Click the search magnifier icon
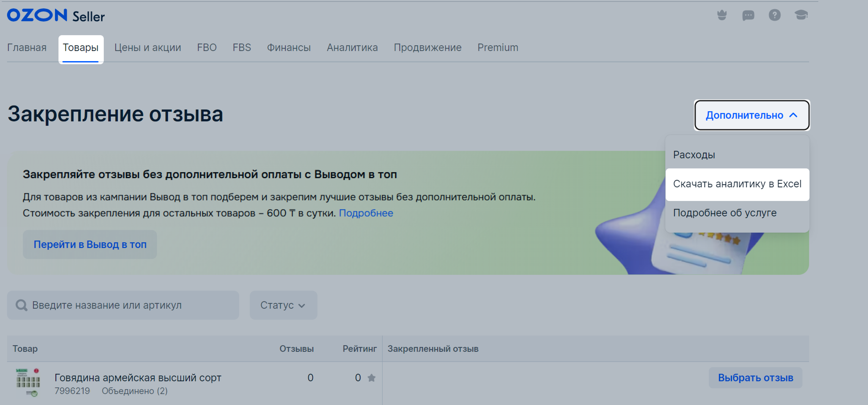 (x=22, y=305)
